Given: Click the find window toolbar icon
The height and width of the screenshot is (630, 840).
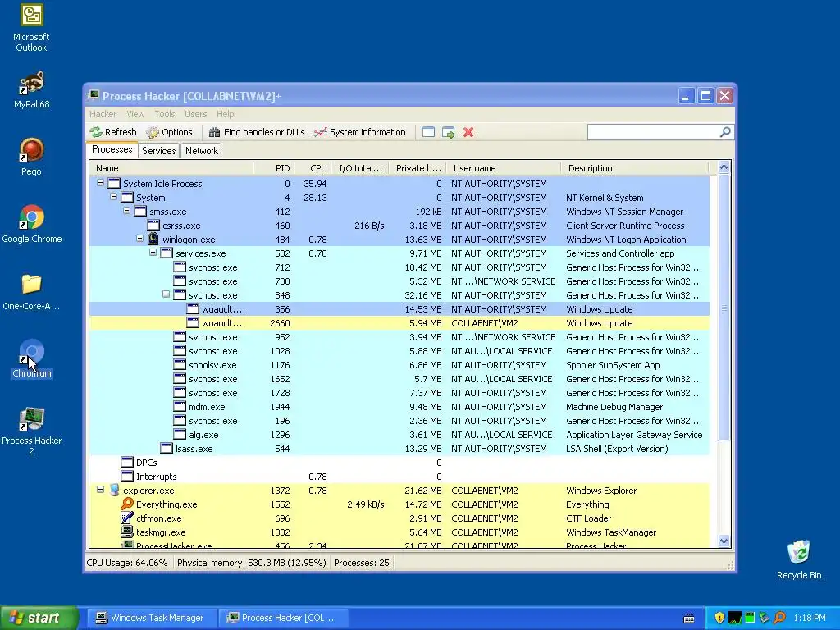Looking at the screenshot, I should click(428, 132).
